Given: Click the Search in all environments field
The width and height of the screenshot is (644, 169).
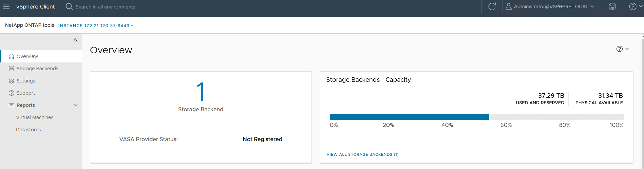Looking at the screenshot, I should (105, 7).
